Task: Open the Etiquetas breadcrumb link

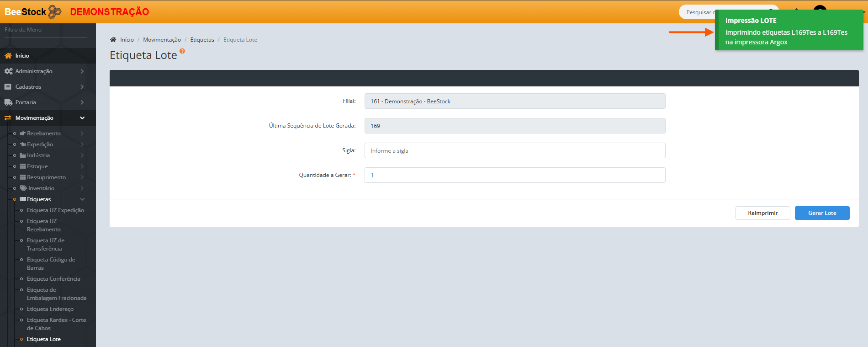Action: click(202, 40)
